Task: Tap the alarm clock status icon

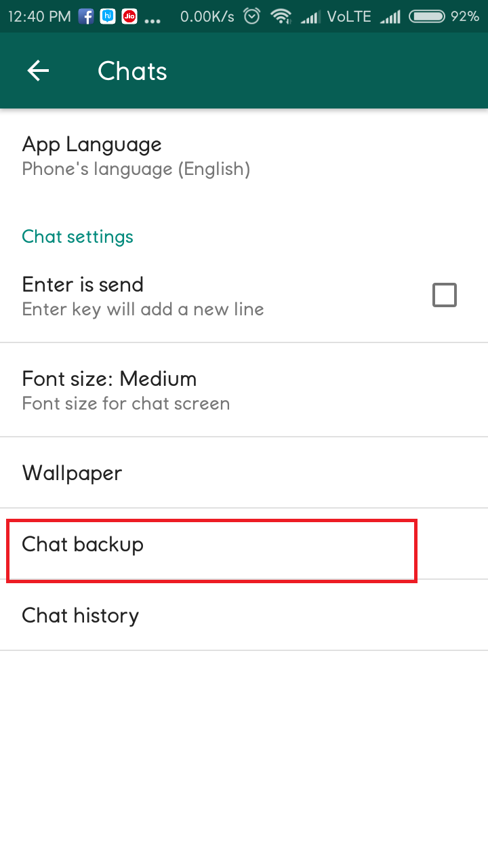Action: 251,16
